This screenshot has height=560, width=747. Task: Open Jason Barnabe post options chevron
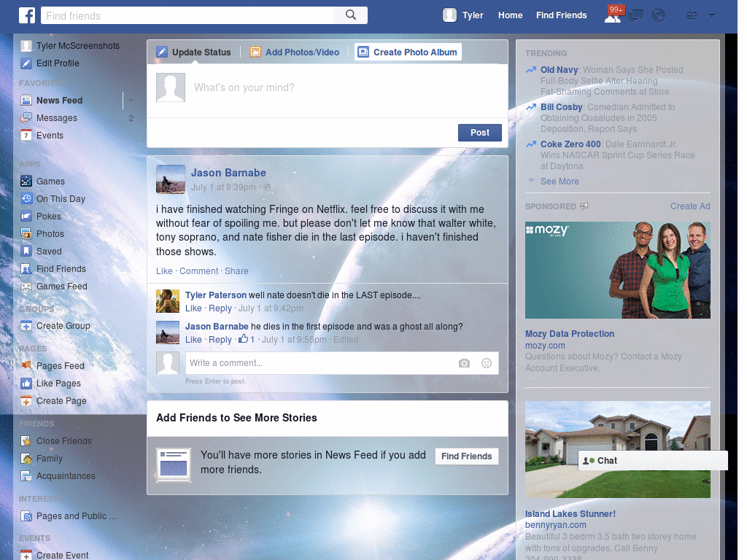click(x=496, y=170)
